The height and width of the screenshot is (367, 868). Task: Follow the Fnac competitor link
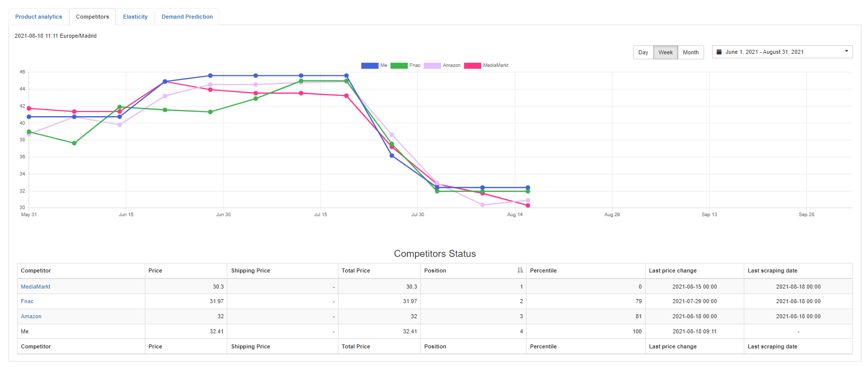coord(27,301)
